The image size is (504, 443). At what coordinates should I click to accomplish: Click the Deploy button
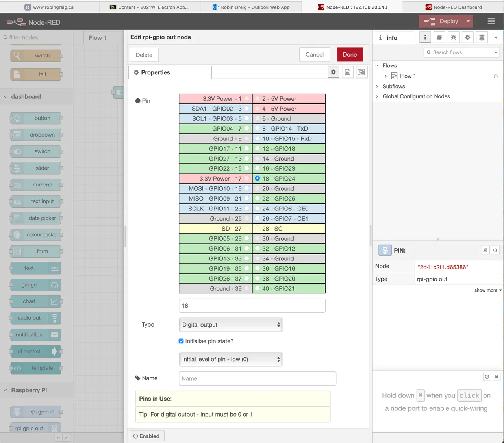click(441, 21)
